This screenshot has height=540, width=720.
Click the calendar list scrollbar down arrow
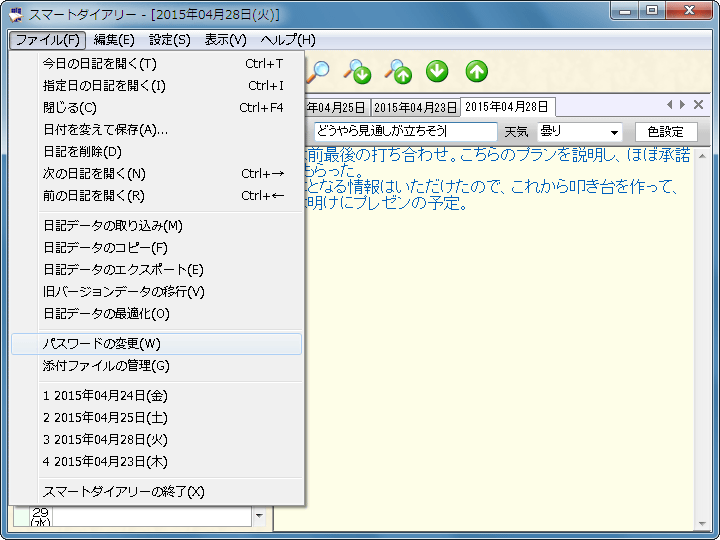[259, 516]
